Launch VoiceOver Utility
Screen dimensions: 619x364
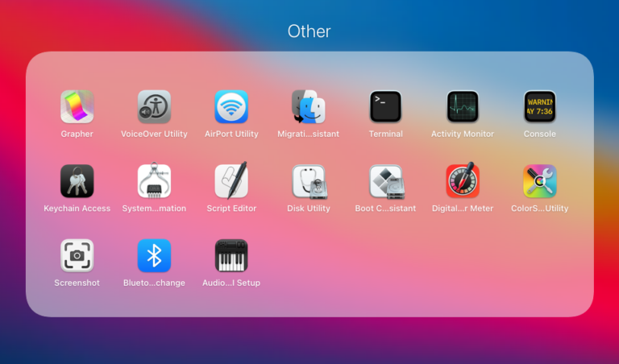tap(154, 106)
